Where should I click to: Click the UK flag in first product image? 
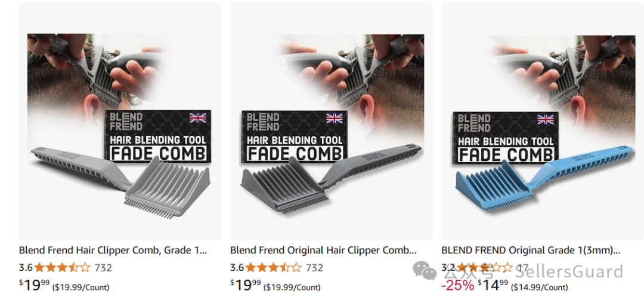(x=198, y=118)
